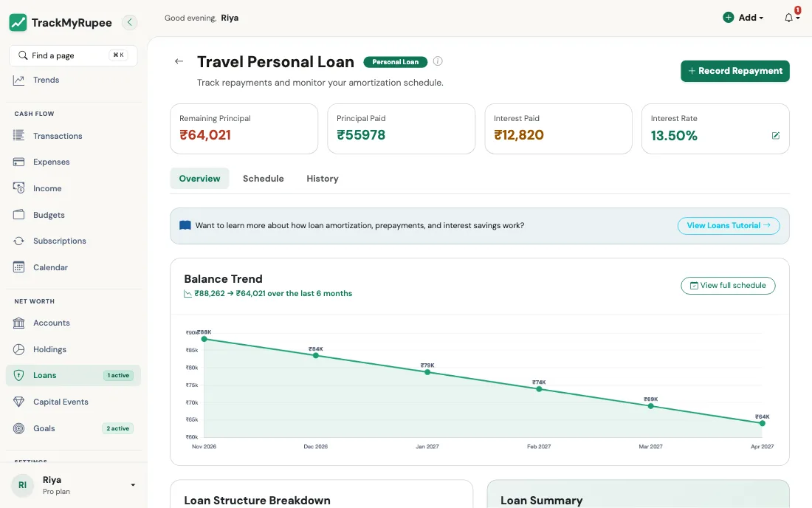
Task: Click the 1 active Loans badge
Action: [118, 375]
